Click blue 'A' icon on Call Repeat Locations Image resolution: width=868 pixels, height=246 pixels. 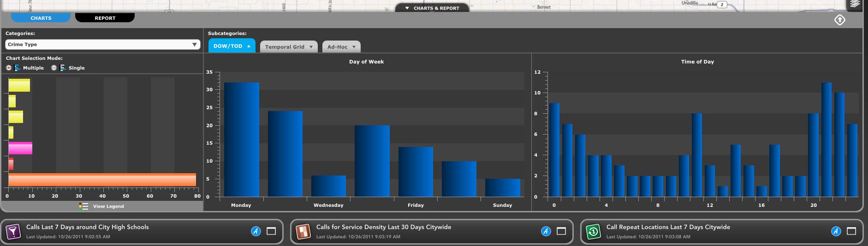836,231
